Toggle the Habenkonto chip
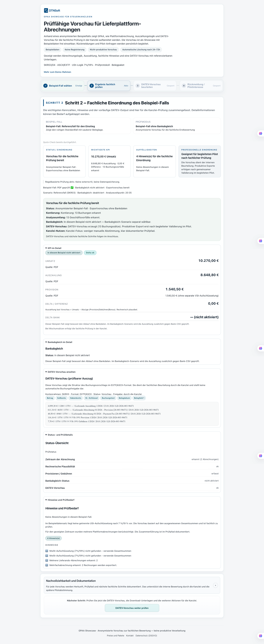Screen dimensions: 264x644 click(76, 398)
